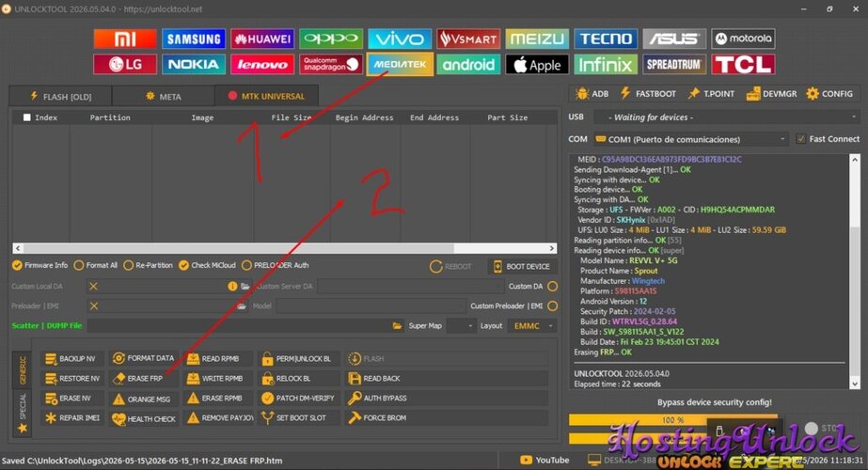Select the Infinix brand logo
Viewport: 868px width, 470px height.
coord(606,64)
